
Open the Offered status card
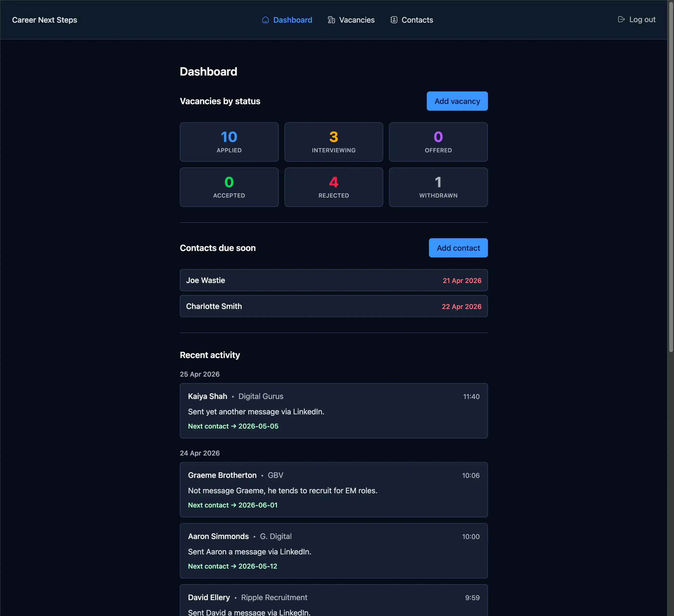tap(438, 142)
